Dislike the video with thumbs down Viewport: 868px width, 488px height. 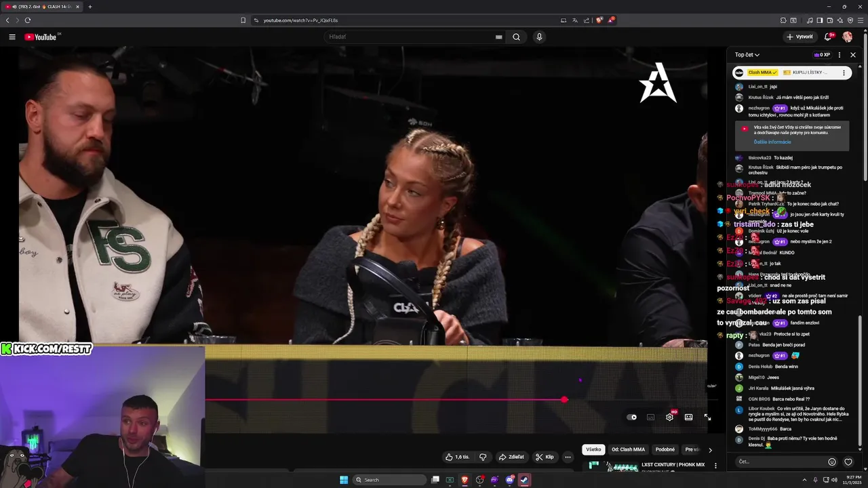(483, 457)
